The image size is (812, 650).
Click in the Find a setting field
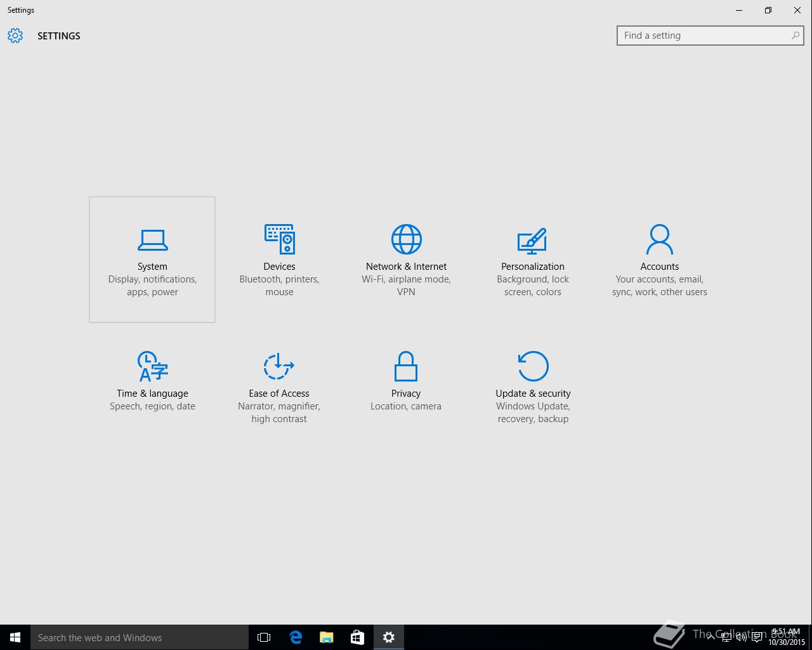pos(703,36)
